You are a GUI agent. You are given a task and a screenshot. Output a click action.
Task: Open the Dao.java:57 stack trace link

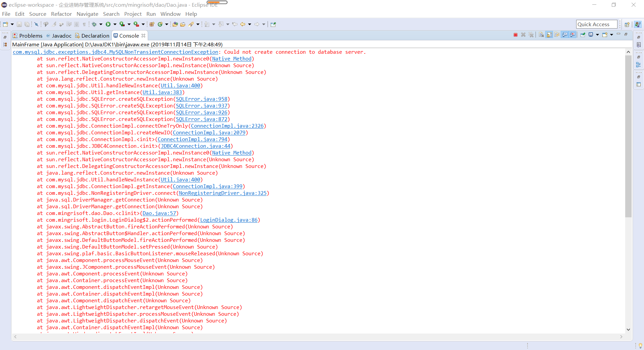coord(159,213)
